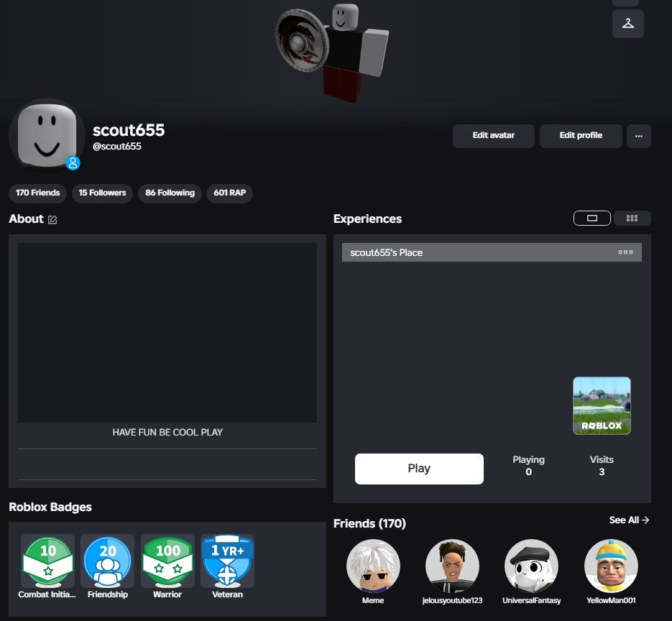This screenshot has width=672, height=621.
Task: Open friend UniversalFantasy's avatar
Action: coord(531,566)
